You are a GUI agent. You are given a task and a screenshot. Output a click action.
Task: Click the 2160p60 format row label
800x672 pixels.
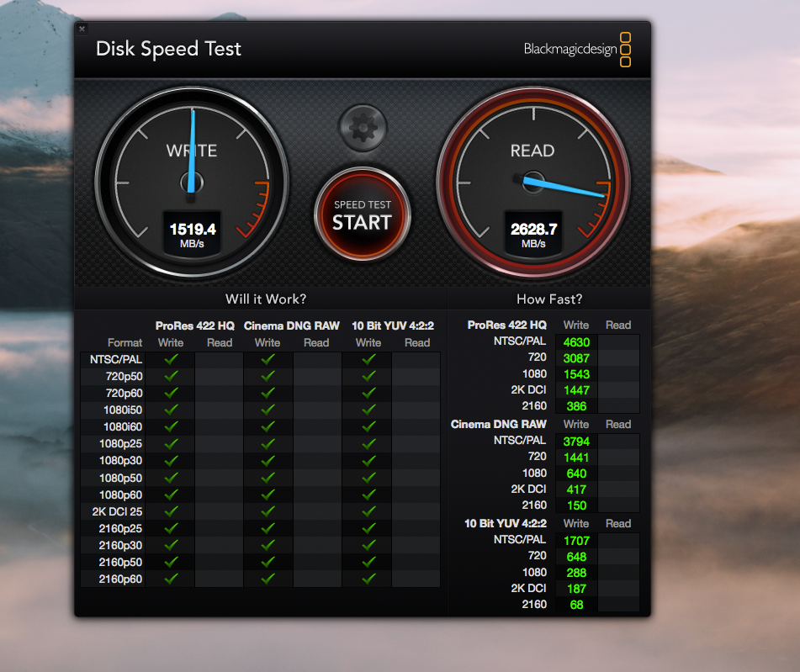coord(120,579)
